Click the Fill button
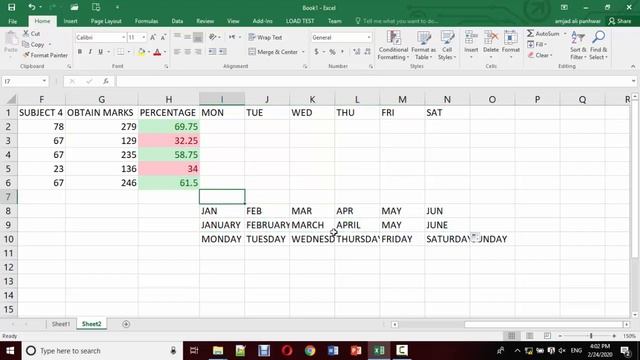The height and width of the screenshot is (360, 640). [x=537, y=44]
